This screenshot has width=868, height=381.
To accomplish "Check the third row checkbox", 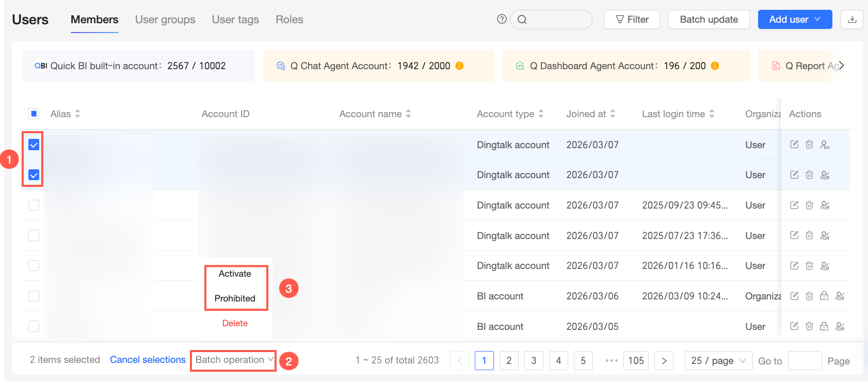I will (x=34, y=205).
